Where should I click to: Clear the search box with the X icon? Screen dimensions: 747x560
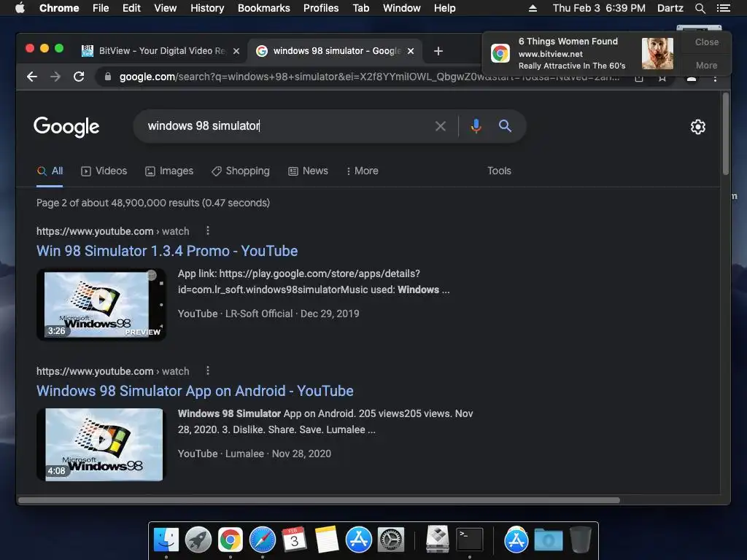(440, 126)
